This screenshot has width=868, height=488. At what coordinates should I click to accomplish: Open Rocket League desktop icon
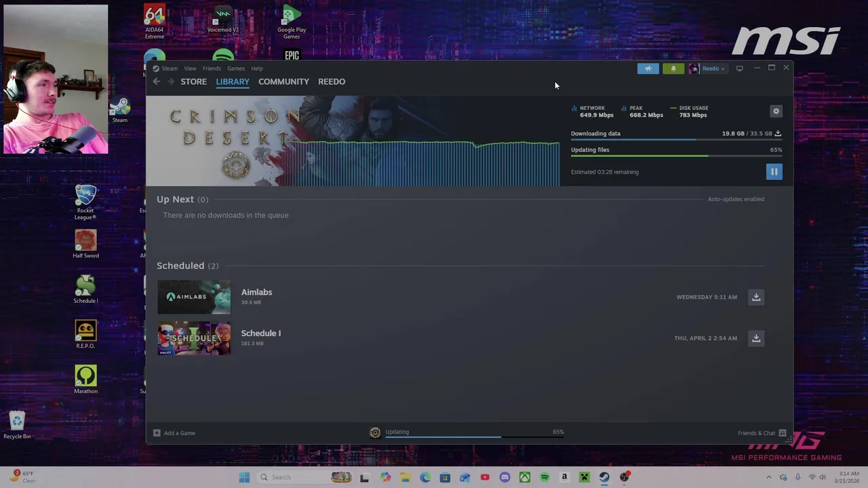(85, 202)
